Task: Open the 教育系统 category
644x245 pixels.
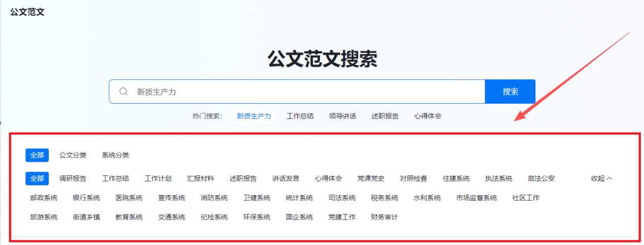Action: coord(129,217)
